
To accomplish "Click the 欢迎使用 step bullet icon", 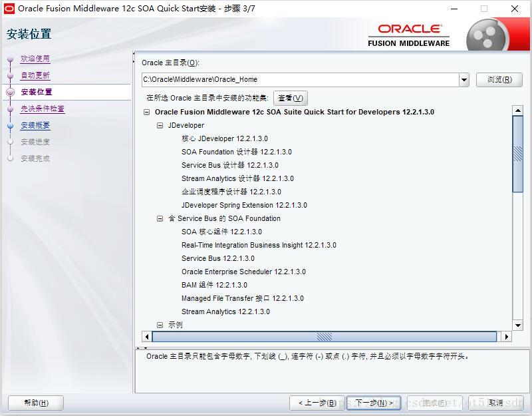I will (11, 59).
